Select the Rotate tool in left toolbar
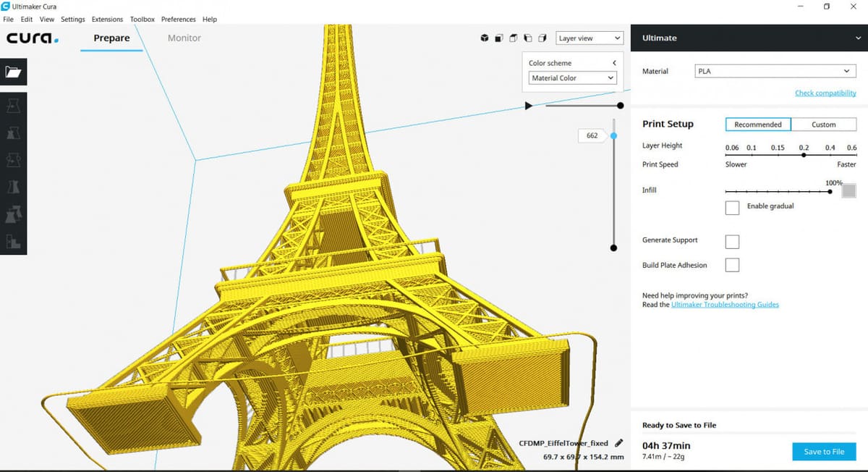Viewport: 868px width, 472px height. click(14, 160)
